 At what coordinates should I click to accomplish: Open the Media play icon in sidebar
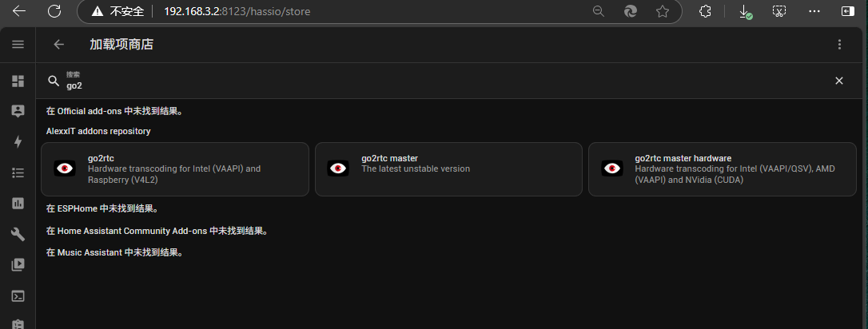pos(18,265)
